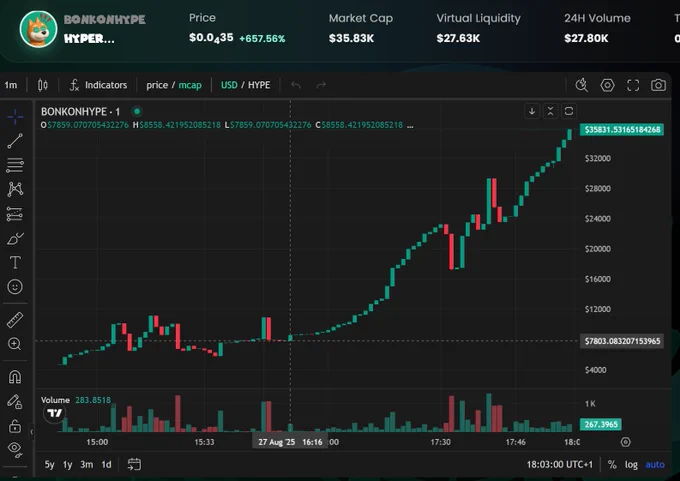Image resolution: width=680 pixels, height=481 pixels.
Task: Toggle the percent scale button
Action: point(612,465)
